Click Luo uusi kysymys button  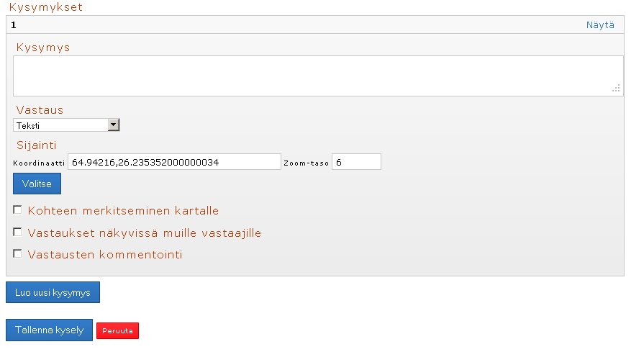53,292
